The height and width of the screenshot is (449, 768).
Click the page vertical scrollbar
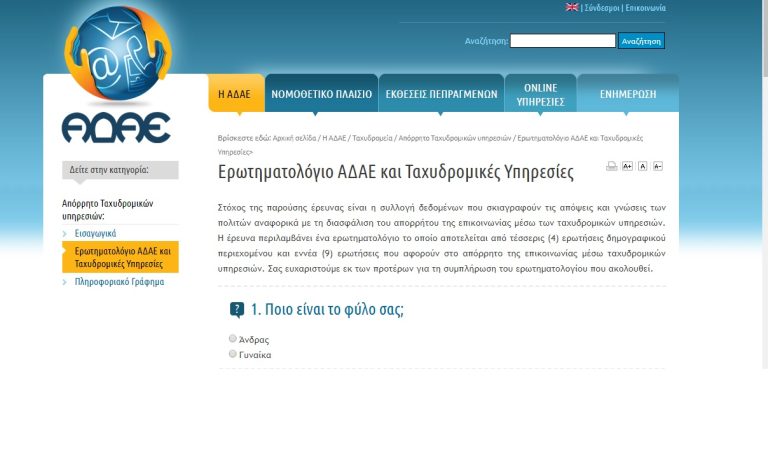[765, 184]
